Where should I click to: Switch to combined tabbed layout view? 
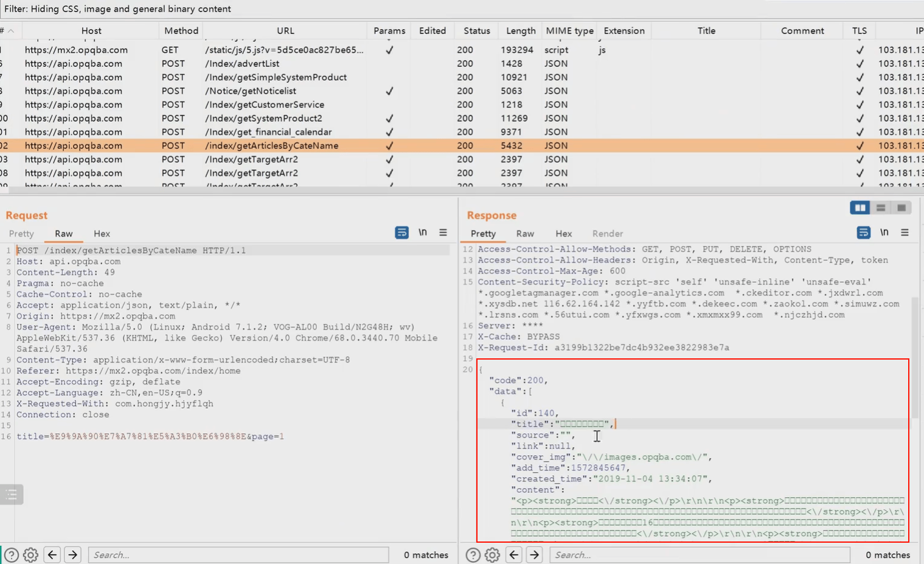(x=901, y=208)
